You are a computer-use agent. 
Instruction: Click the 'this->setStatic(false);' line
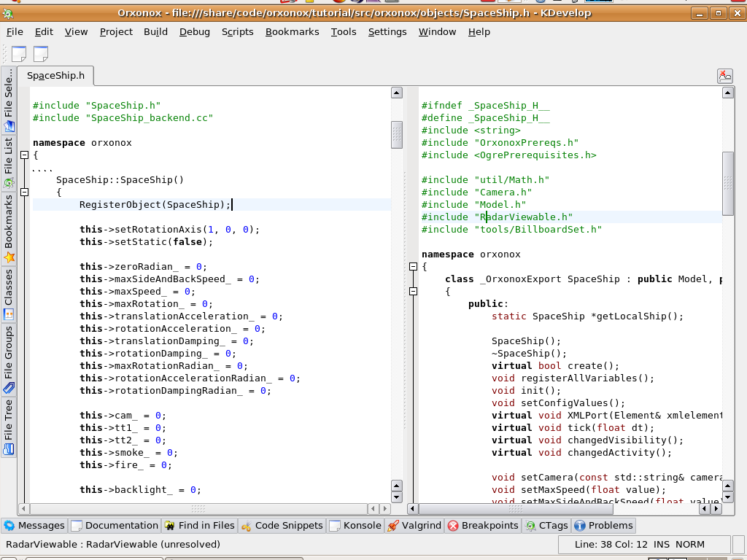146,241
